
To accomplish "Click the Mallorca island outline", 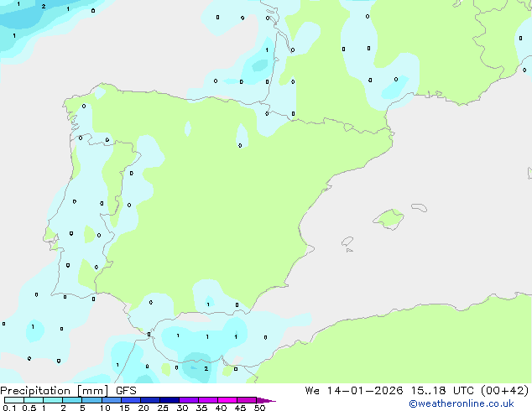I will point(389,219).
